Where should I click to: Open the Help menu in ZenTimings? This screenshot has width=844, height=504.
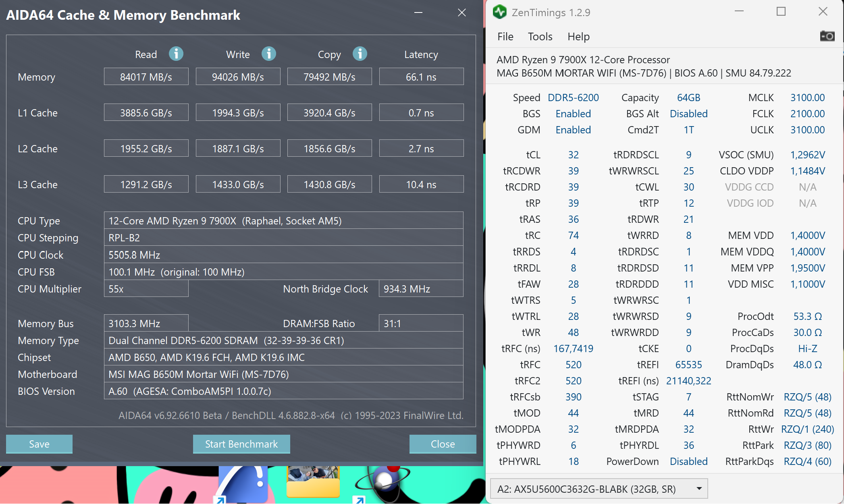tap(578, 37)
